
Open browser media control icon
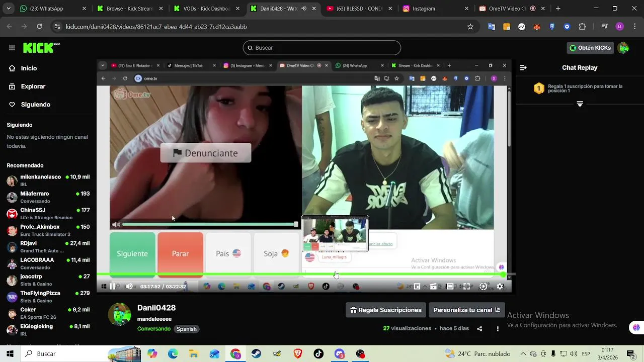tap(605, 27)
